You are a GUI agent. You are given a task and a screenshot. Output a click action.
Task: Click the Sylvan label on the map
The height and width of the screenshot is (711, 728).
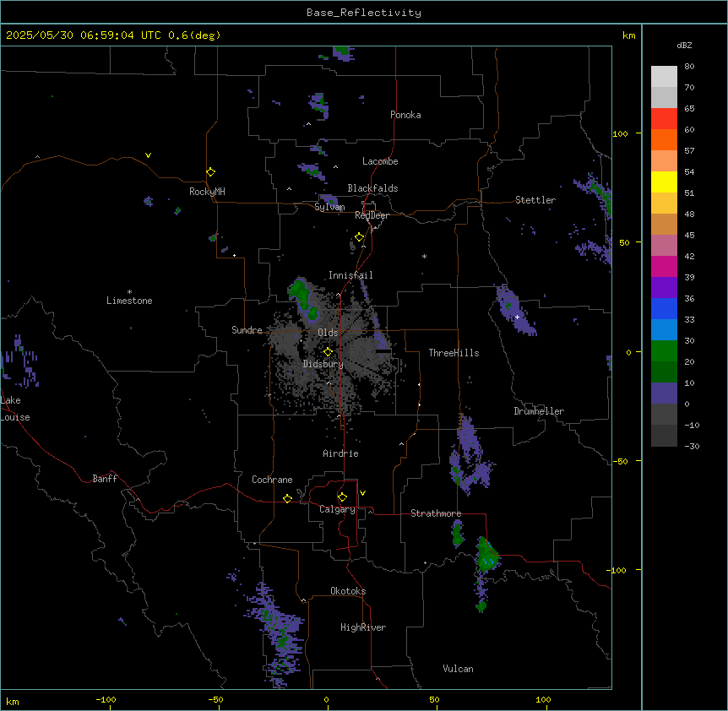pos(329,207)
